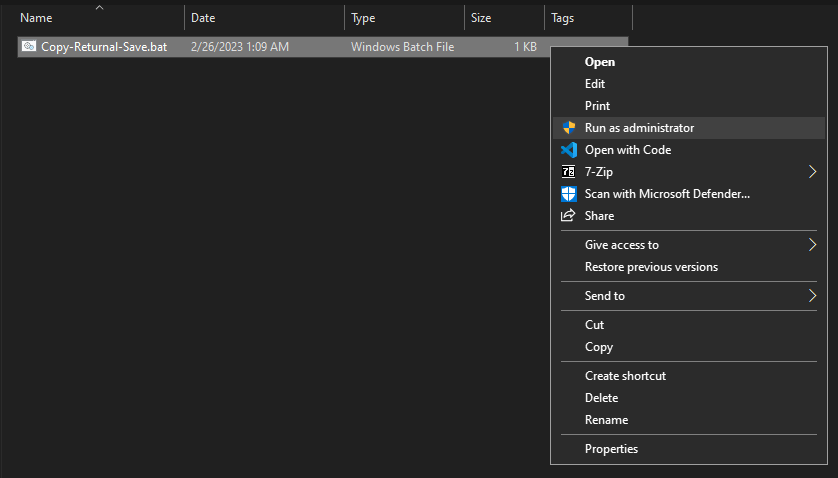The width and height of the screenshot is (838, 478).
Task: Select Delete from the context menu
Action: click(x=601, y=398)
